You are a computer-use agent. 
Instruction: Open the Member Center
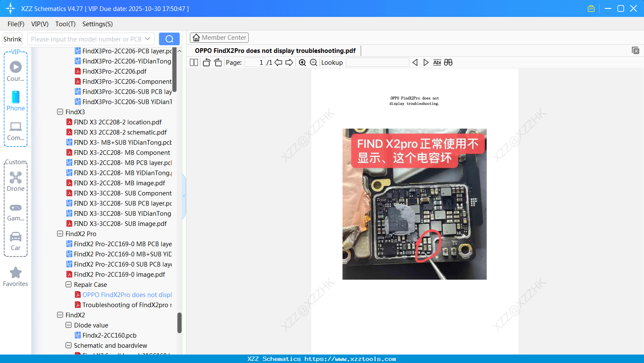tap(219, 38)
